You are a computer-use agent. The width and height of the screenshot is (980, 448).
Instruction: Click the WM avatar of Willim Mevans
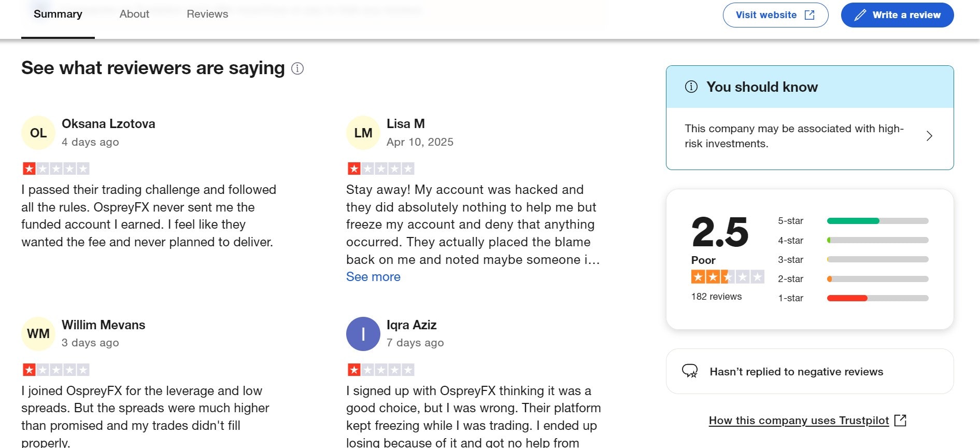38,333
